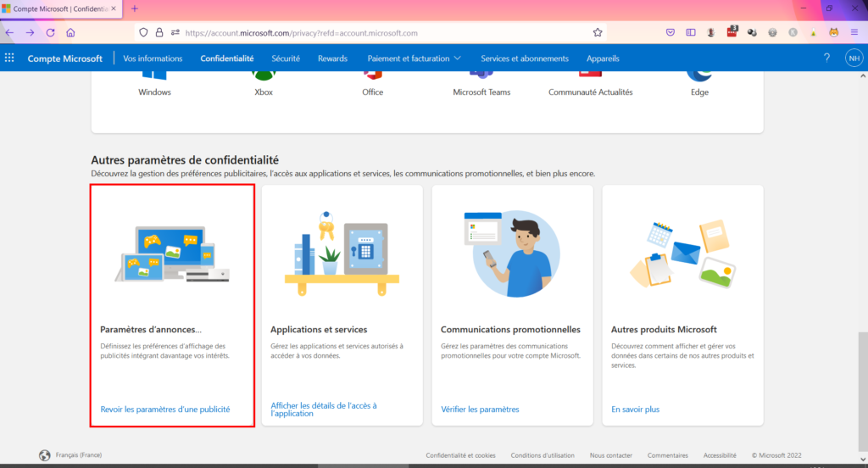
Task: Click the calendar and mail illustration
Action: pos(682,253)
